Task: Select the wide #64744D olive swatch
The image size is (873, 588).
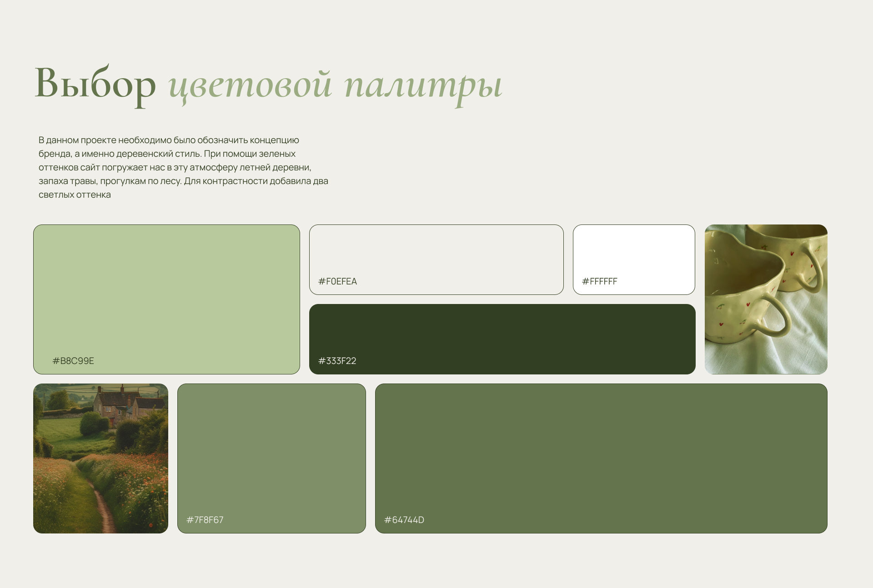Action: point(601,454)
